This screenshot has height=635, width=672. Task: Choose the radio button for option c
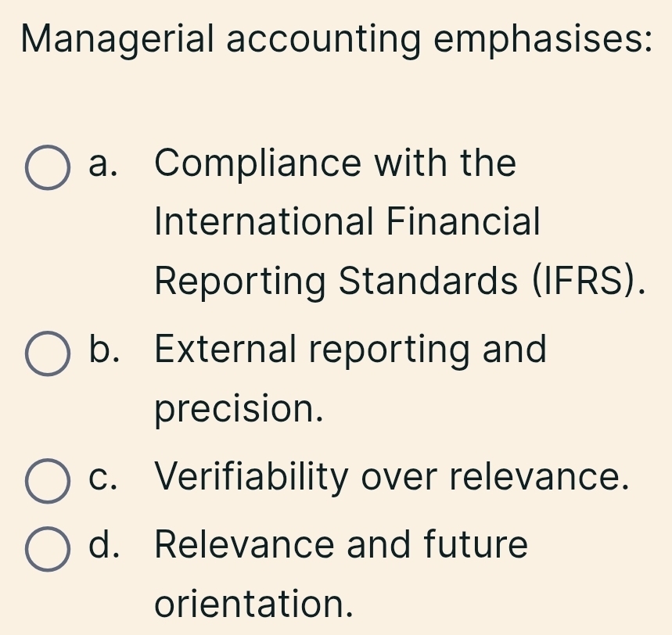[x=48, y=478]
